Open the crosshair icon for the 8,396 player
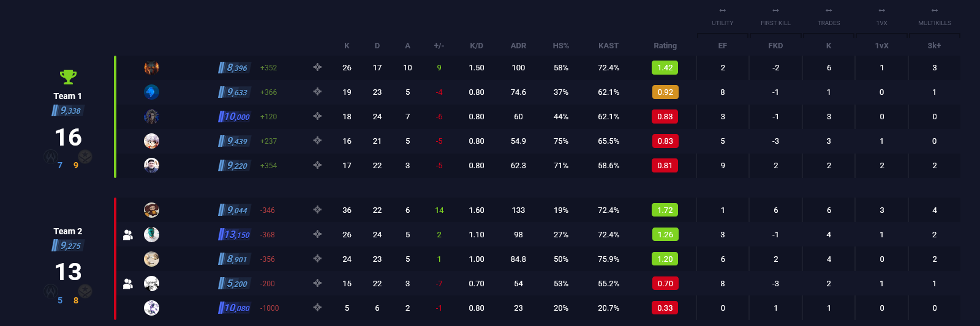The width and height of the screenshot is (980, 326). (x=317, y=67)
